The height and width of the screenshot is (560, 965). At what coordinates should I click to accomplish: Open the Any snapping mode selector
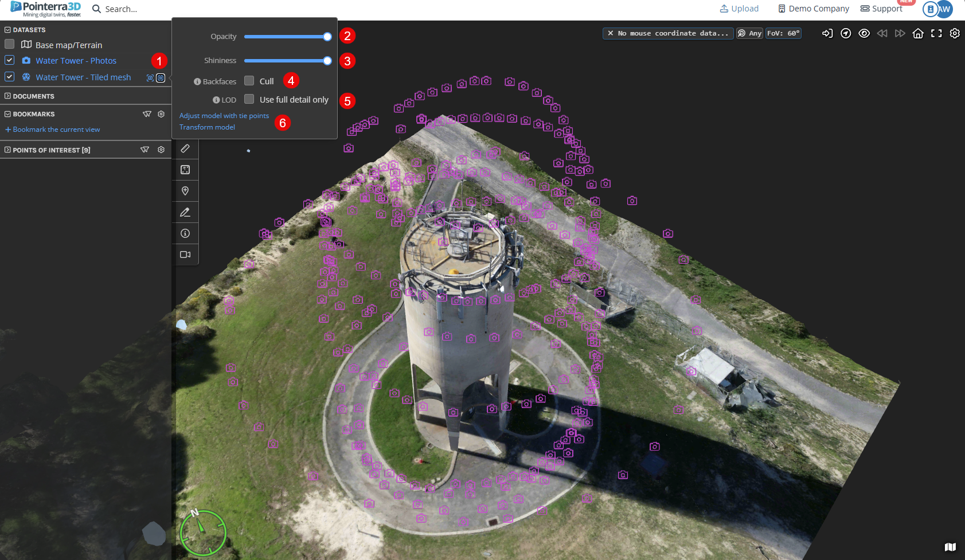pos(749,33)
